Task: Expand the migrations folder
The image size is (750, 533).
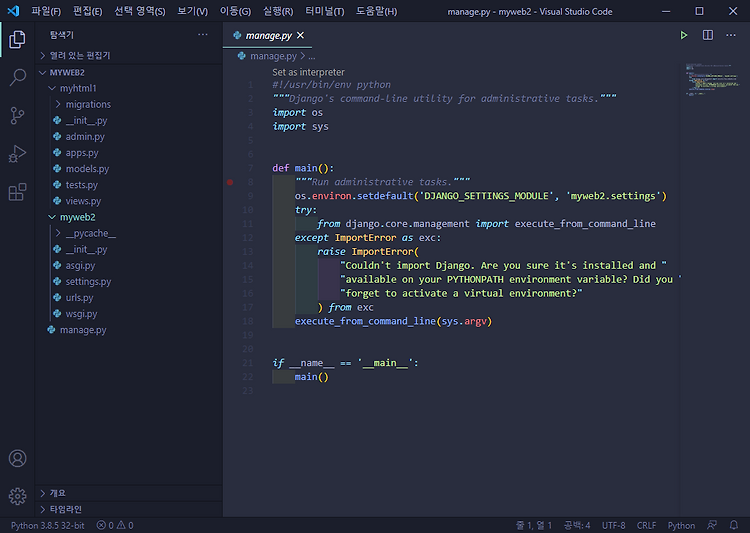Action: [88, 104]
